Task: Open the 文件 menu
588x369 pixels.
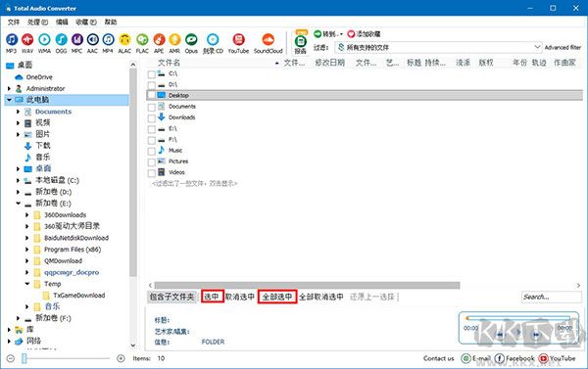Action: coord(14,23)
